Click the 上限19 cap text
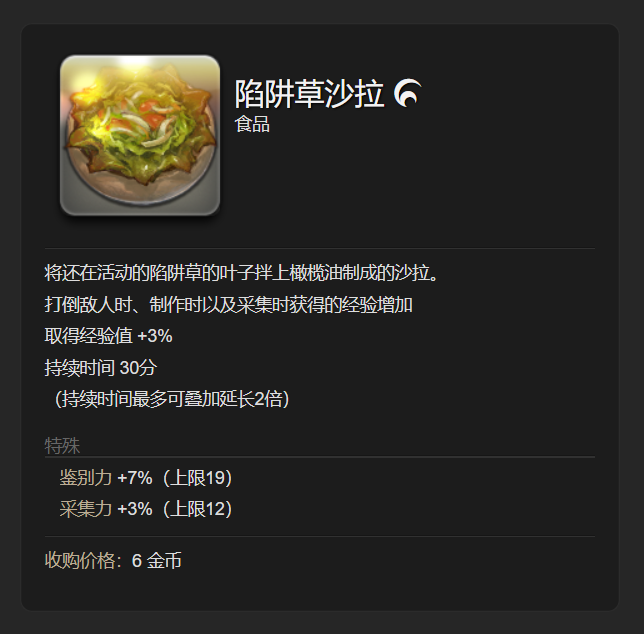 click(x=198, y=478)
